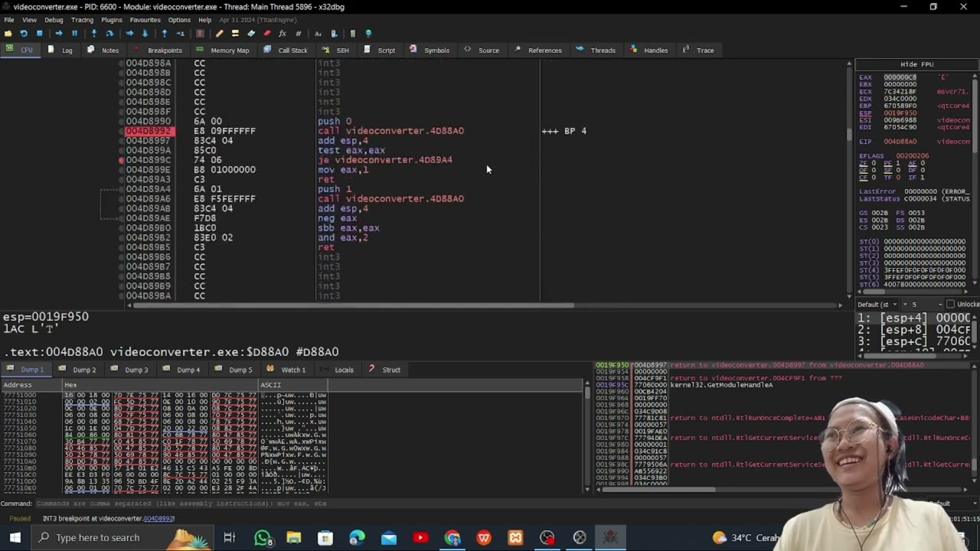Click the Trace into toolbar icon
Viewport: 980px width, 551px height.
pyautogui.click(x=129, y=34)
